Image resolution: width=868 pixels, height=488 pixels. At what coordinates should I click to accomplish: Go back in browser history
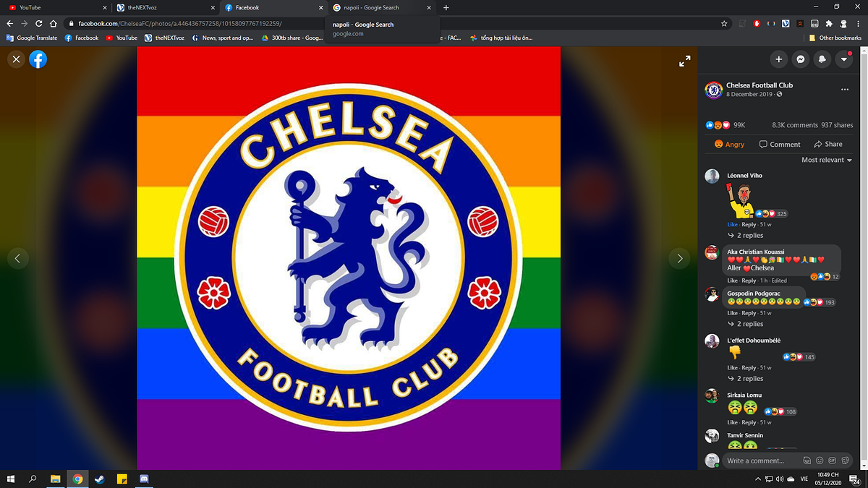pyautogui.click(x=9, y=23)
